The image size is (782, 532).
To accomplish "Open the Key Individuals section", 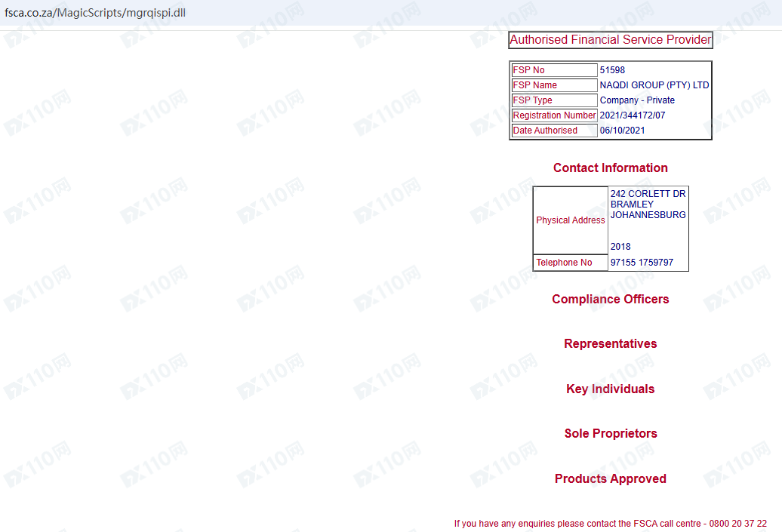I will [610, 389].
